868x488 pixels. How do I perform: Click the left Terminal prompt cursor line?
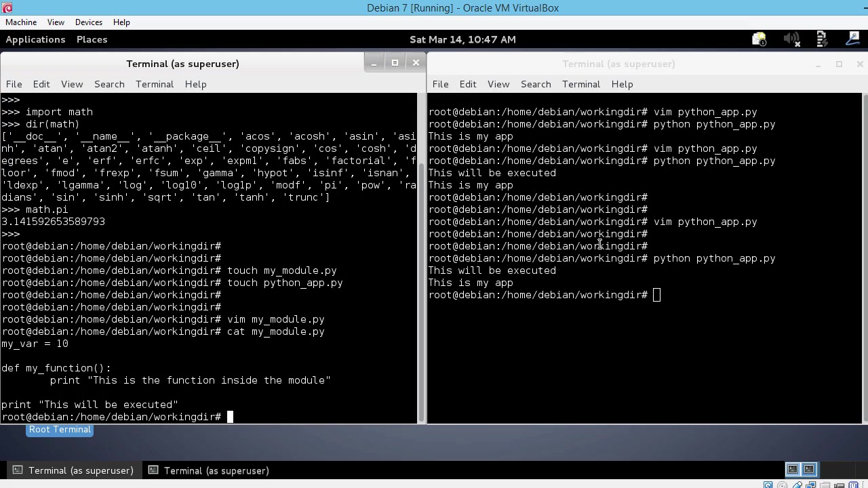pos(117,417)
